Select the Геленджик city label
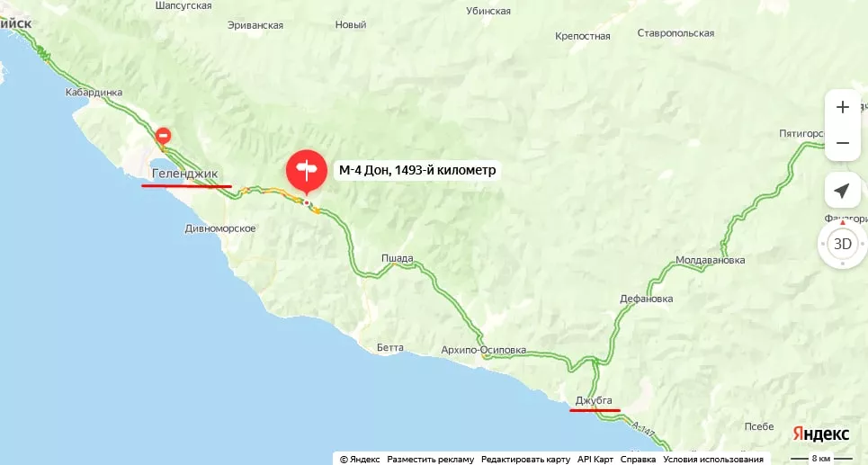 click(185, 174)
